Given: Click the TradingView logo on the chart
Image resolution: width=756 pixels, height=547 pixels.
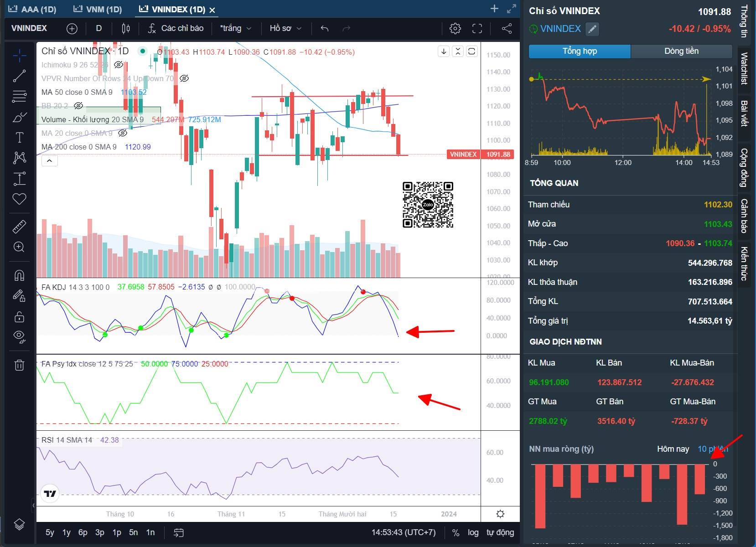Looking at the screenshot, I should click(x=50, y=494).
